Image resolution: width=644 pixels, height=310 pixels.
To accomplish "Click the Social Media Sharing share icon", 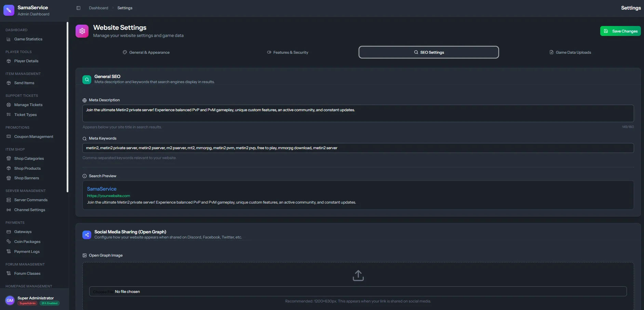I will pos(87,235).
